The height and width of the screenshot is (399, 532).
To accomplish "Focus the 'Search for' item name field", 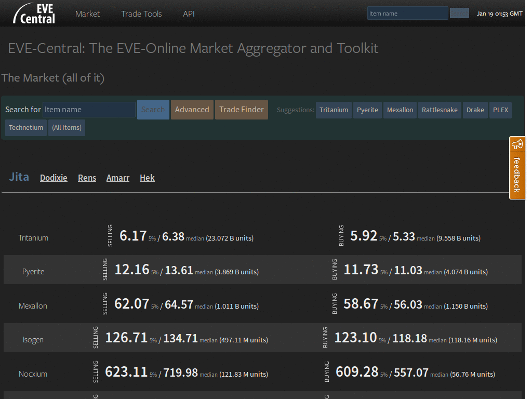I will pyautogui.click(x=89, y=110).
